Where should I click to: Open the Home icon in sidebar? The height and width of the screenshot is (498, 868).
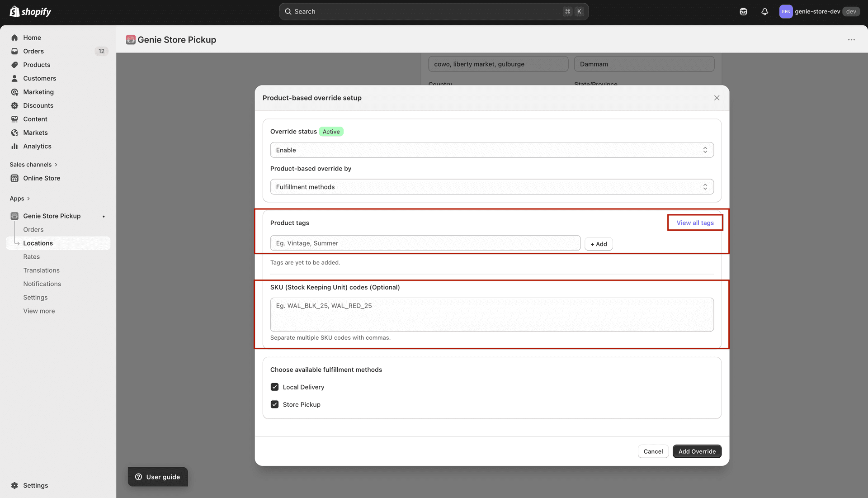(x=14, y=38)
